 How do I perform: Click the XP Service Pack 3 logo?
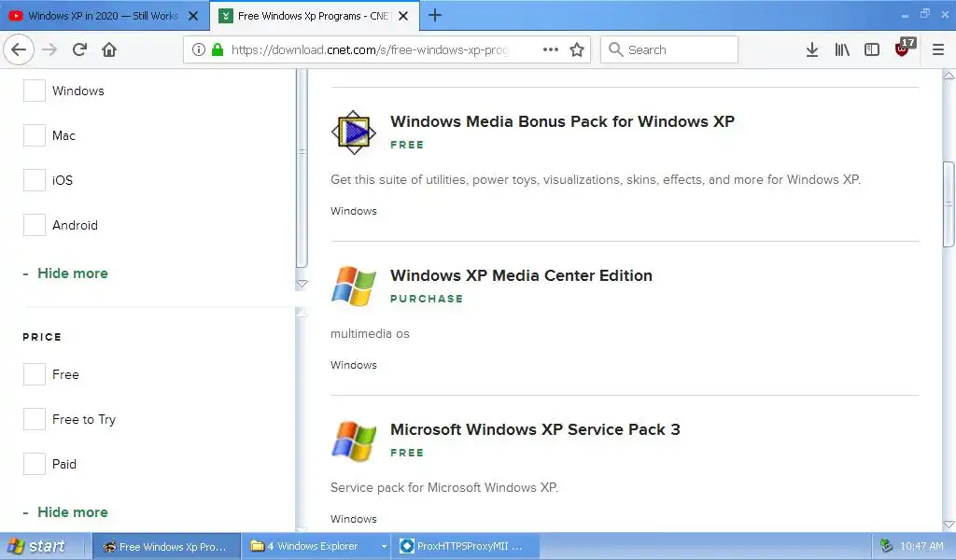354,440
